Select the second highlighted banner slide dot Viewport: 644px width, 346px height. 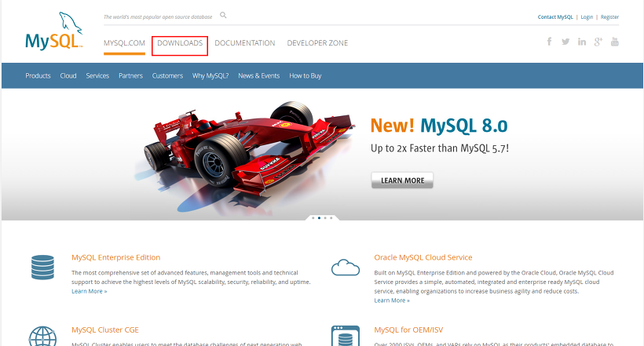pos(319,218)
